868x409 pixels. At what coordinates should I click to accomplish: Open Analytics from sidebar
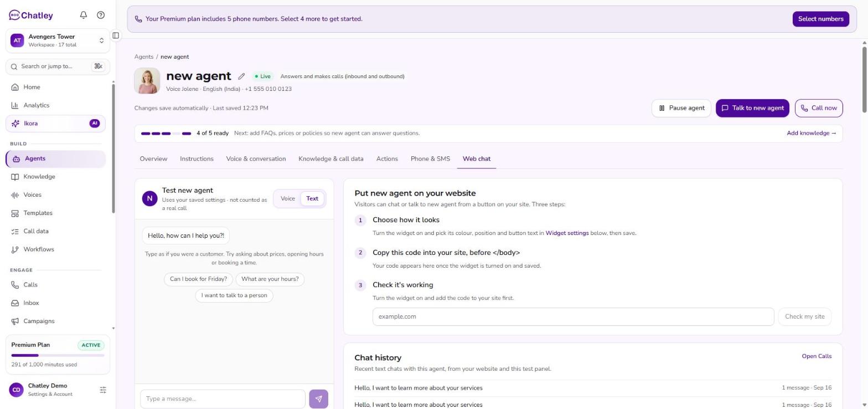[55, 105]
